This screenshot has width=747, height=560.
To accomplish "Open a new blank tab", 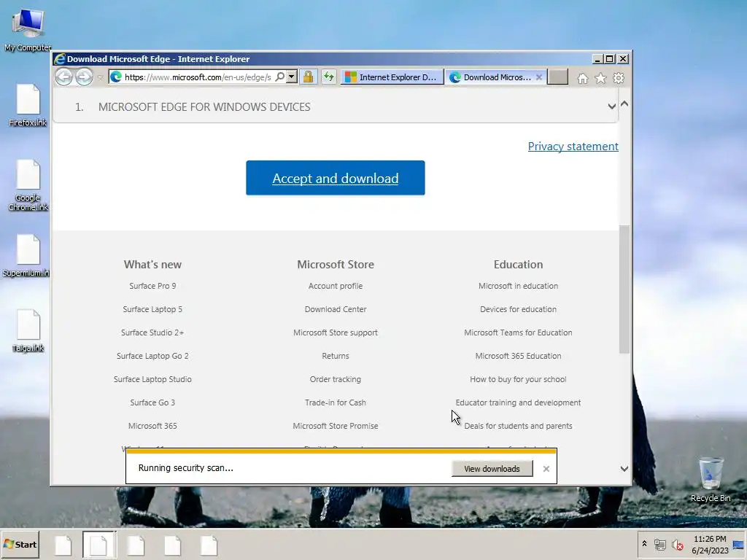I will (x=557, y=77).
